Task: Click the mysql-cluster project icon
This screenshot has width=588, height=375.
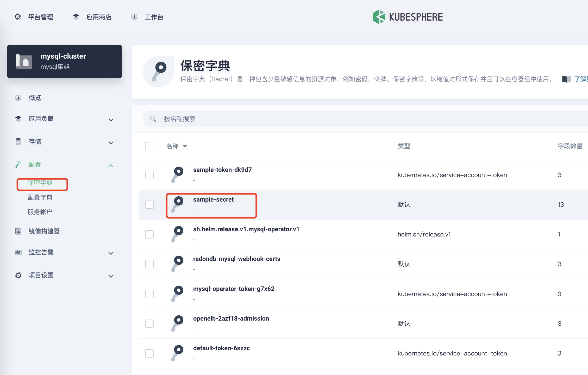Action: tap(24, 61)
